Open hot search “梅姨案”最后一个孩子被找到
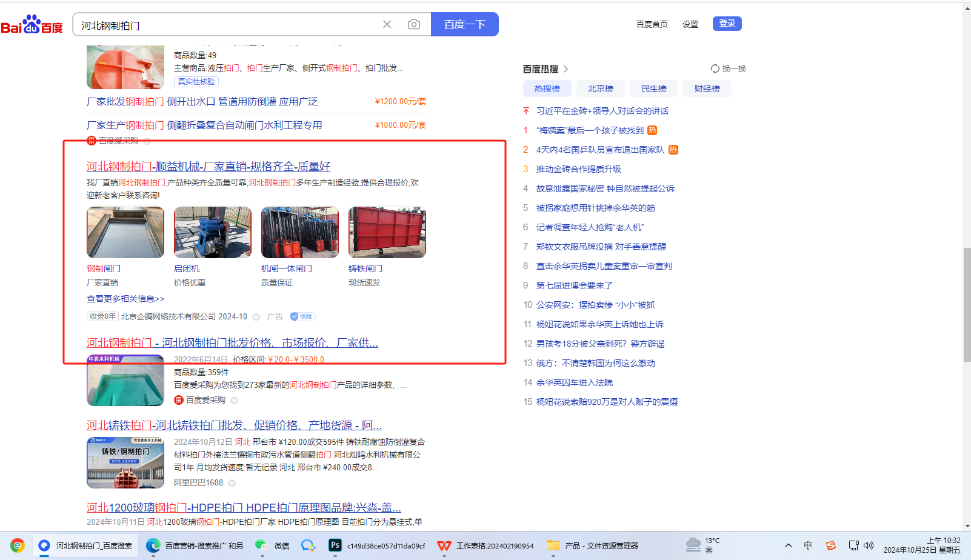Viewport: 971px width, 560px height. click(590, 130)
